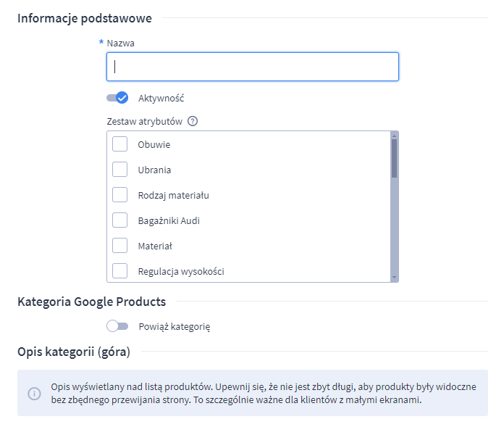Tick the Rodzaj materiału checkbox
This screenshot has width=504, height=427.
point(120,195)
